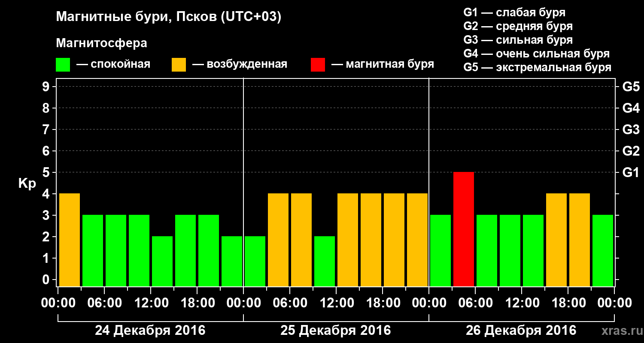
Task: Click 'G1 — слабая буря' description
Action: click(514, 12)
